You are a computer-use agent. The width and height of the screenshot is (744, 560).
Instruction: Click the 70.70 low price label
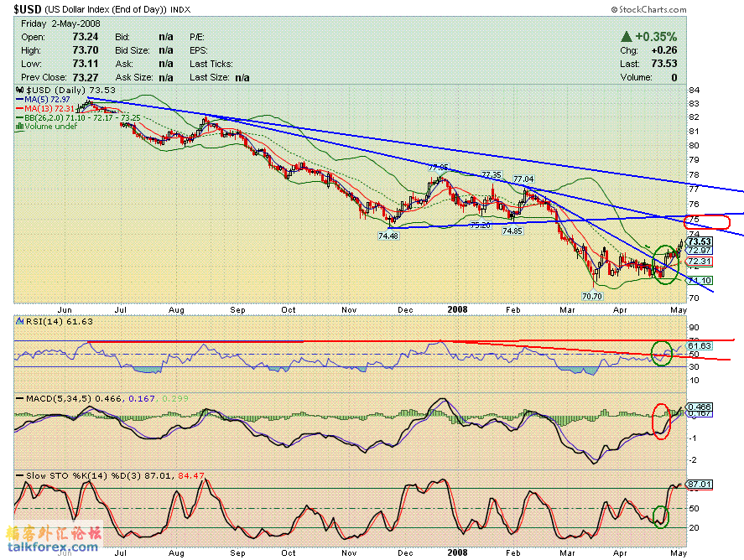pos(592,296)
